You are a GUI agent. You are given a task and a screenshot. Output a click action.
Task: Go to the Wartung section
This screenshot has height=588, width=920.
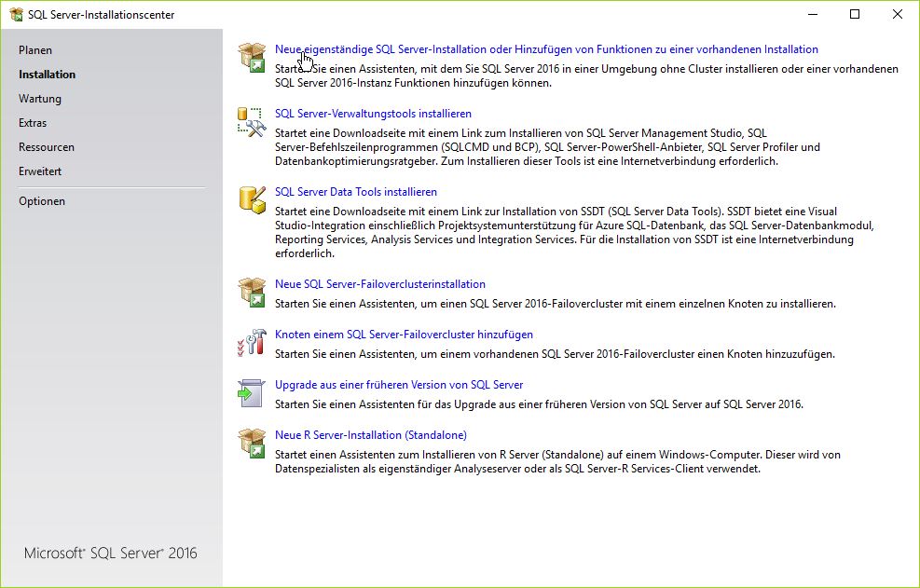40,99
